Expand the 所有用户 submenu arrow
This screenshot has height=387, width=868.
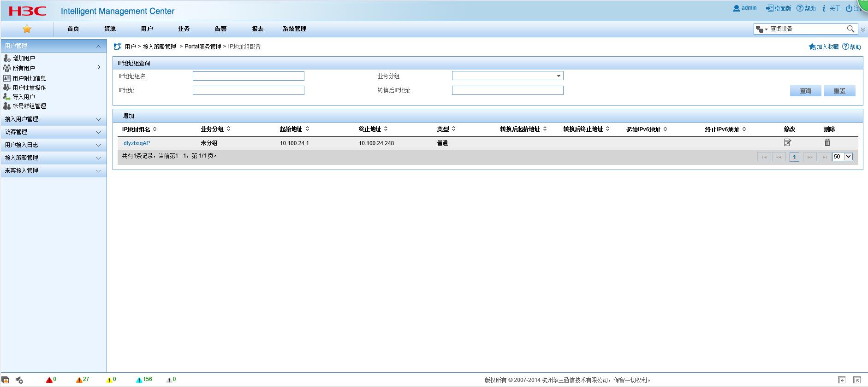click(x=99, y=67)
